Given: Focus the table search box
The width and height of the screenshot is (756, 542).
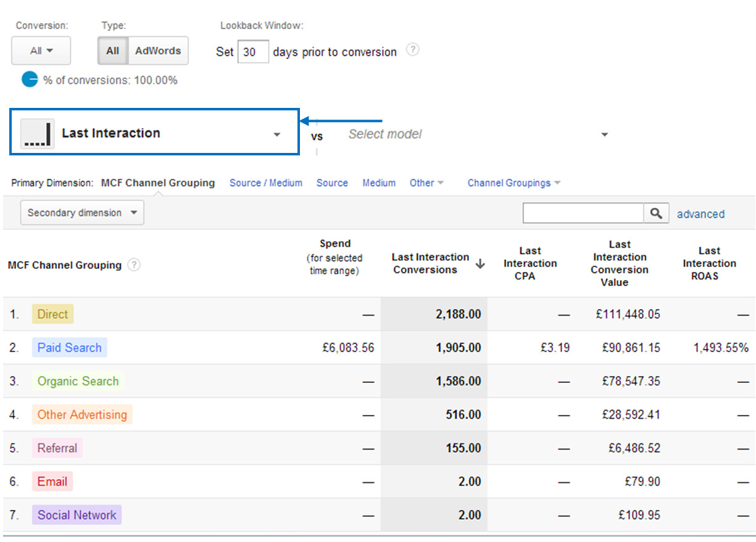Looking at the screenshot, I should [583, 213].
